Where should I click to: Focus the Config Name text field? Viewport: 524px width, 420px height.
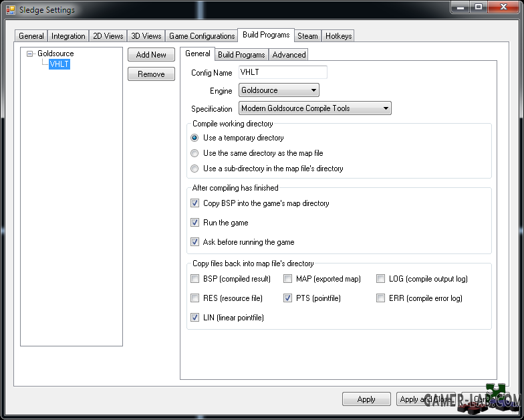pos(283,72)
